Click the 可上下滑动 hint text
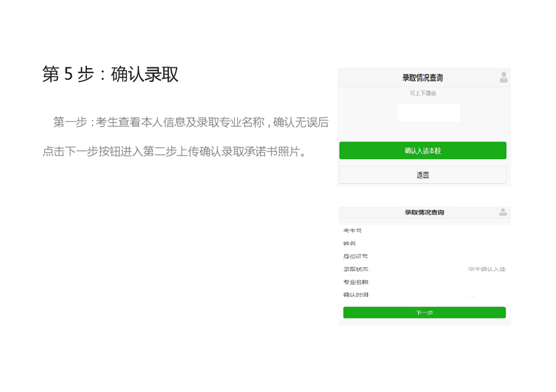The height and width of the screenshot is (392, 556). click(x=423, y=93)
